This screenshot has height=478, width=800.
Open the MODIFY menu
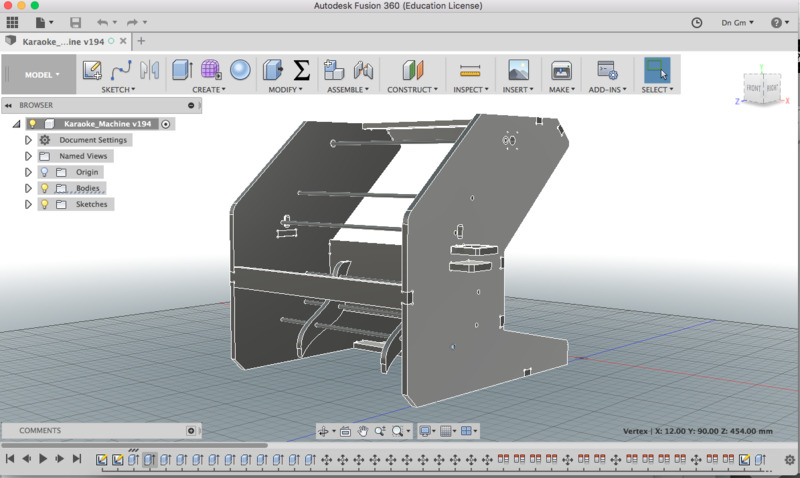pyautogui.click(x=285, y=89)
